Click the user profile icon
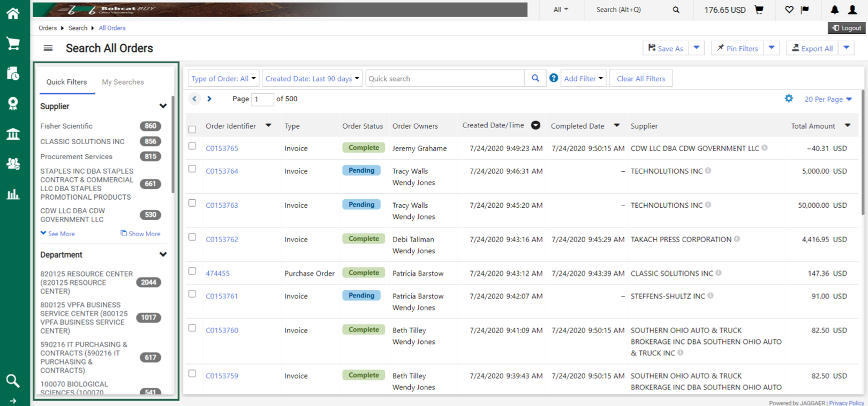 pos(852,10)
